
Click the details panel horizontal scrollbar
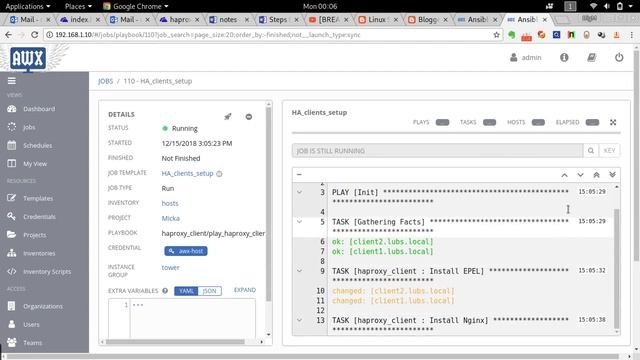tap(175, 342)
